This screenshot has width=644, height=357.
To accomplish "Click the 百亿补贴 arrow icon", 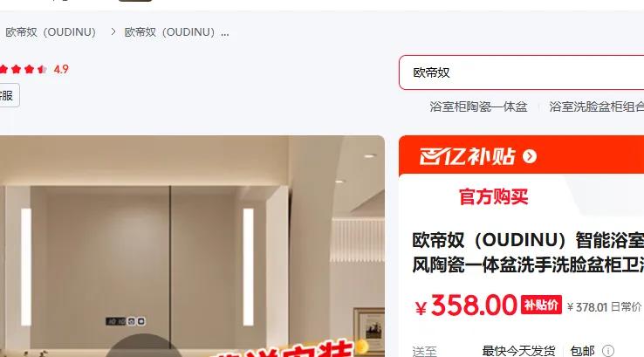I will (x=530, y=156).
